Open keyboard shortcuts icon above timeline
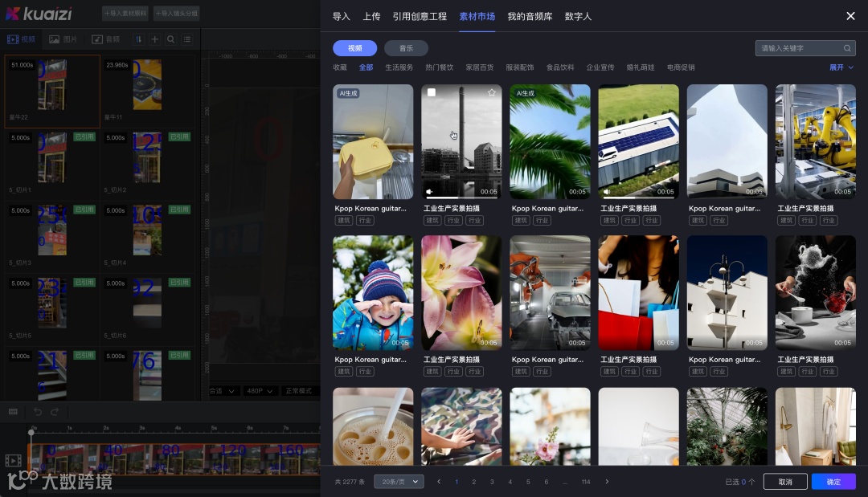Viewport: 868px width, 497px height. 13,411
